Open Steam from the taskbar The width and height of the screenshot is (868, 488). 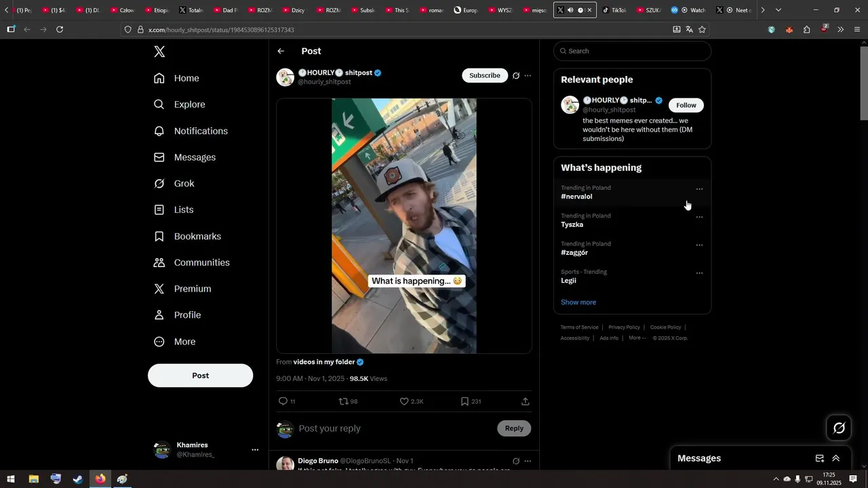click(x=78, y=479)
